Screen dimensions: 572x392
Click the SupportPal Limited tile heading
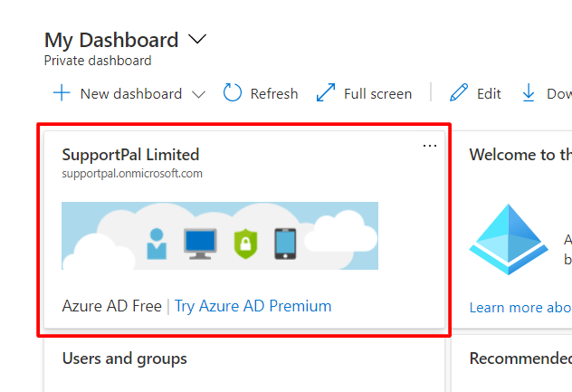(x=130, y=155)
